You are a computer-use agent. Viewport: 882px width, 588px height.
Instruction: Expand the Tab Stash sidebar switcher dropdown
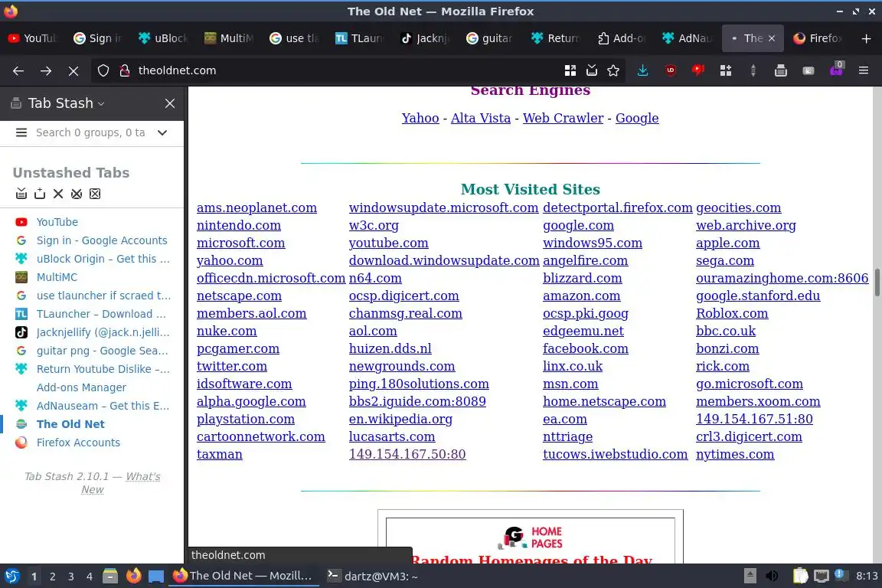coord(101,104)
